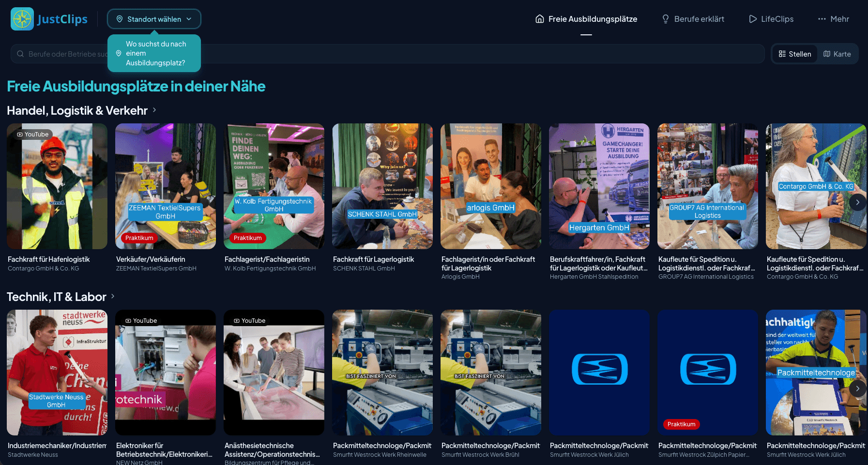This screenshot has width=868, height=465.
Task: Open the Hergarten GmbH thumbnail
Action: 599,186
